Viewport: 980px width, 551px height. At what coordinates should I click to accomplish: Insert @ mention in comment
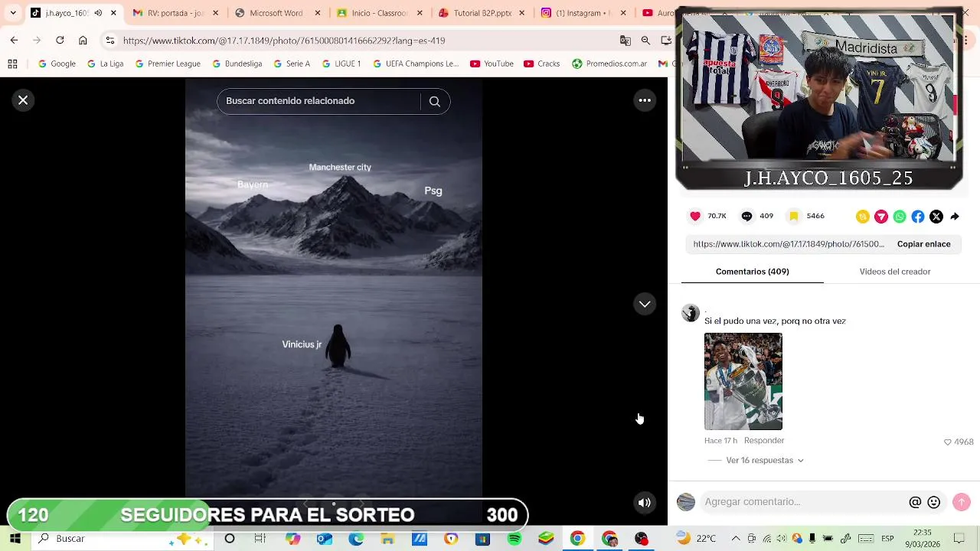[x=915, y=502]
